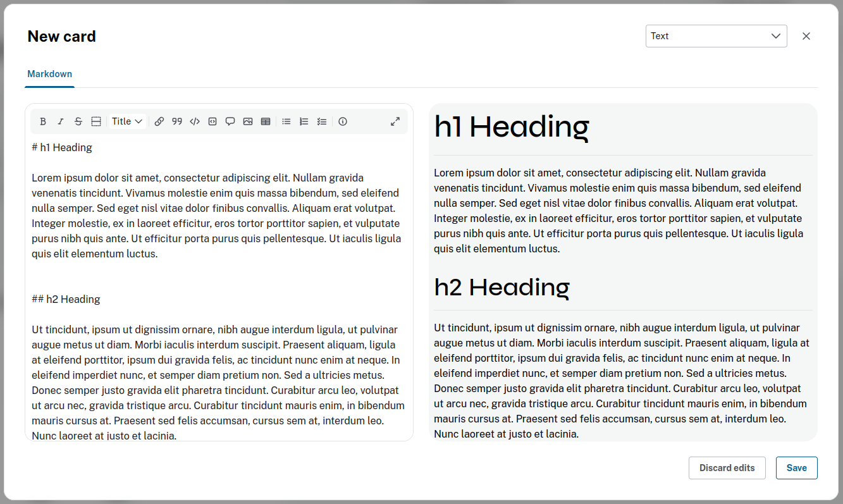Image resolution: width=843 pixels, height=504 pixels.
Task: Insert a table
Action: pos(266,121)
